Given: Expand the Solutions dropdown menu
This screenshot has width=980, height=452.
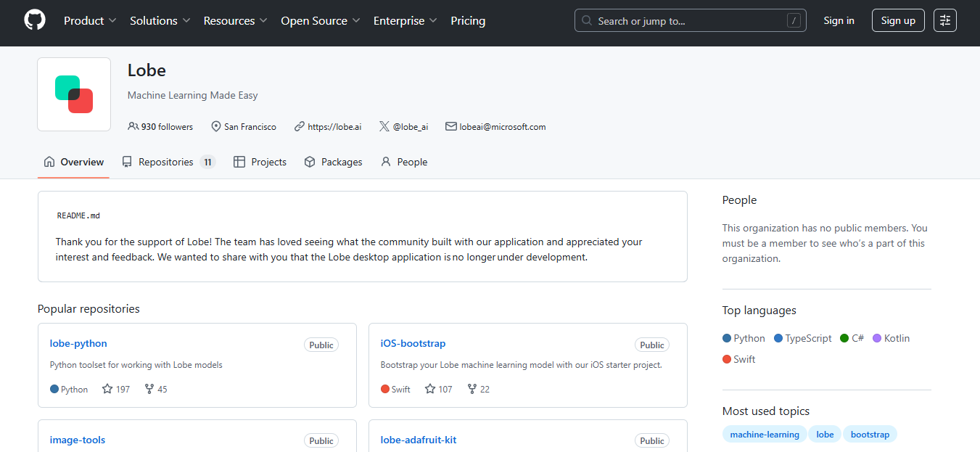Looking at the screenshot, I should click(x=160, y=21).
